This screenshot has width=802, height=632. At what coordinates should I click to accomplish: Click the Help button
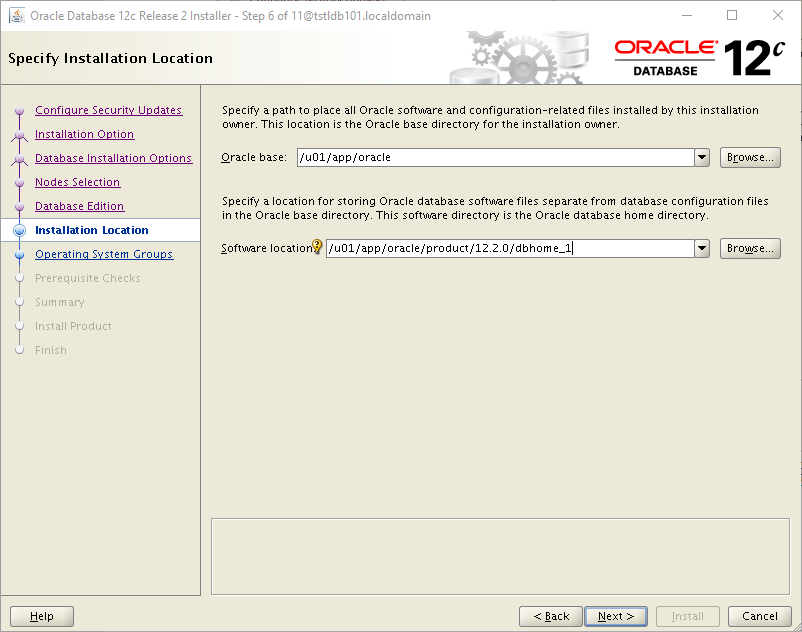(x=42, y=616)
